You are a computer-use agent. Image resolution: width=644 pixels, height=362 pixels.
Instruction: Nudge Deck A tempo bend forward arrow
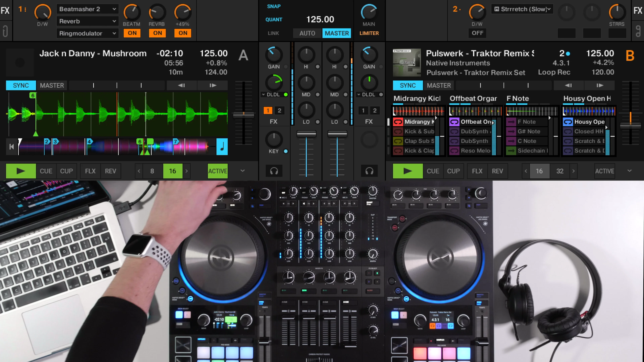tap(213, 85)
